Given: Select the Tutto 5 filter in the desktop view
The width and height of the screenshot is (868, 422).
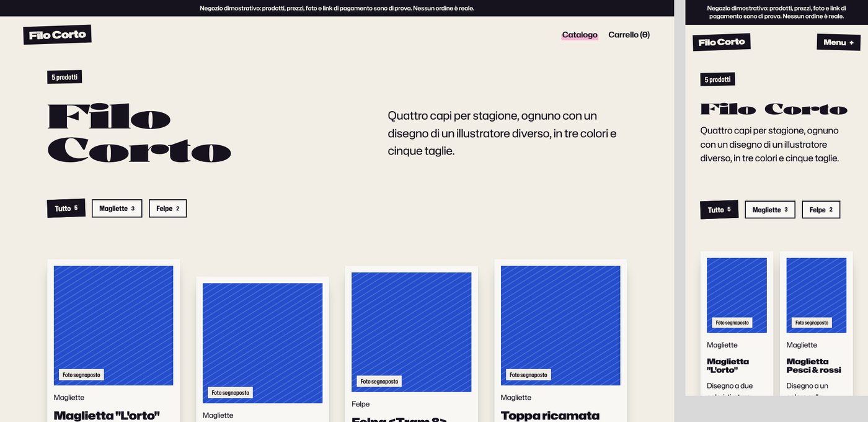Looking at the screenshot, I should click(66, 209).
